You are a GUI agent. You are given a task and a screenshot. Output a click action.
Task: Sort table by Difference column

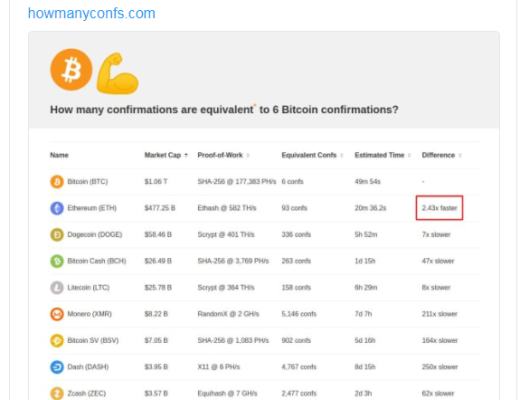(x=441, y=155)
